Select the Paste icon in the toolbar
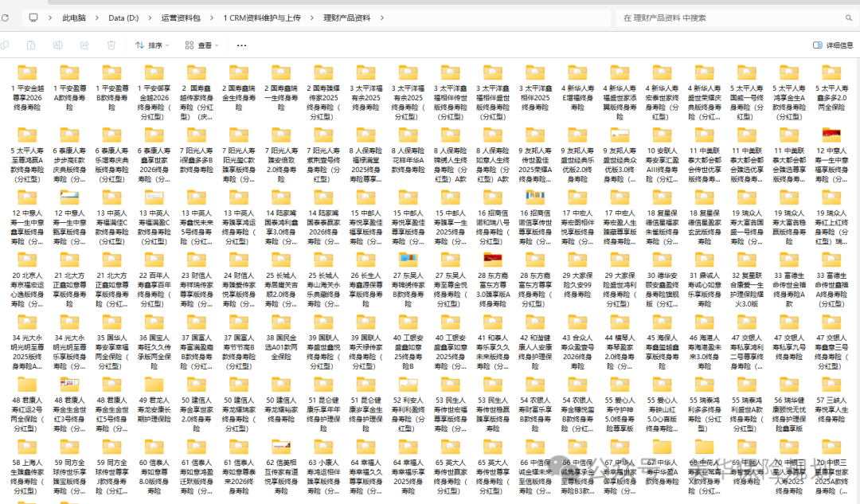The height and width of the screenshot is (504, 860). point(31,45)
